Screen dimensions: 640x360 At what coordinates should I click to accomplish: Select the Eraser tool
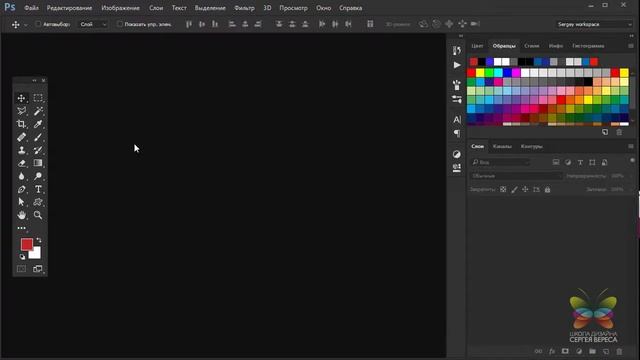pyautogui.click(x=21, y=163)
